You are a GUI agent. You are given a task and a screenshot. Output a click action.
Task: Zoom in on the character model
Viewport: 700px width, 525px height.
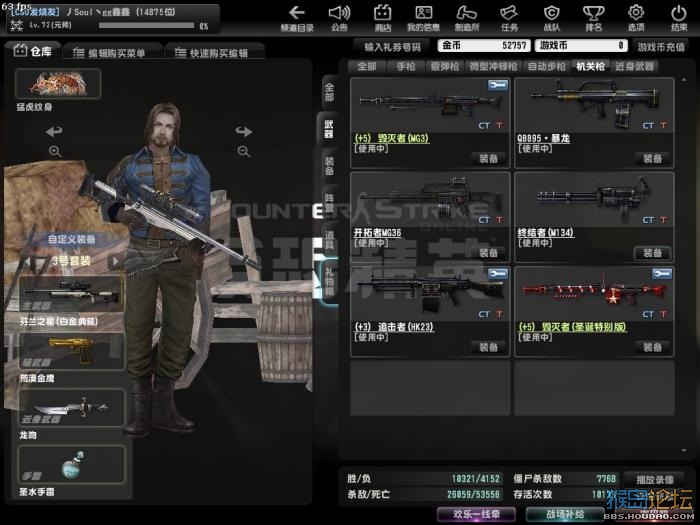click(x=55, y=151)
